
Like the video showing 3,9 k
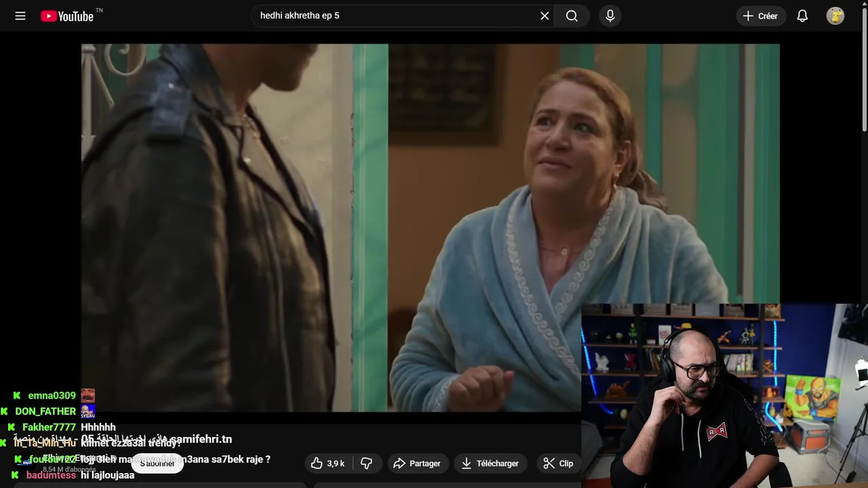point(328,464)
